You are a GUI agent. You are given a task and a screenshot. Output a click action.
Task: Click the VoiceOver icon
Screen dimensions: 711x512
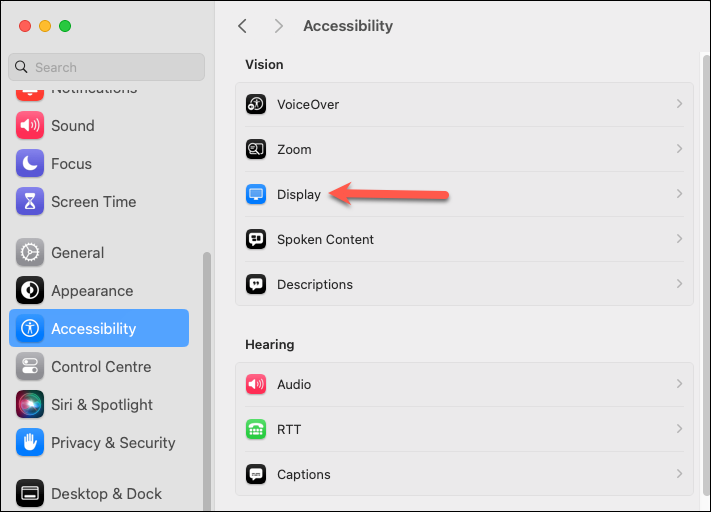click(x=256, y=104)
